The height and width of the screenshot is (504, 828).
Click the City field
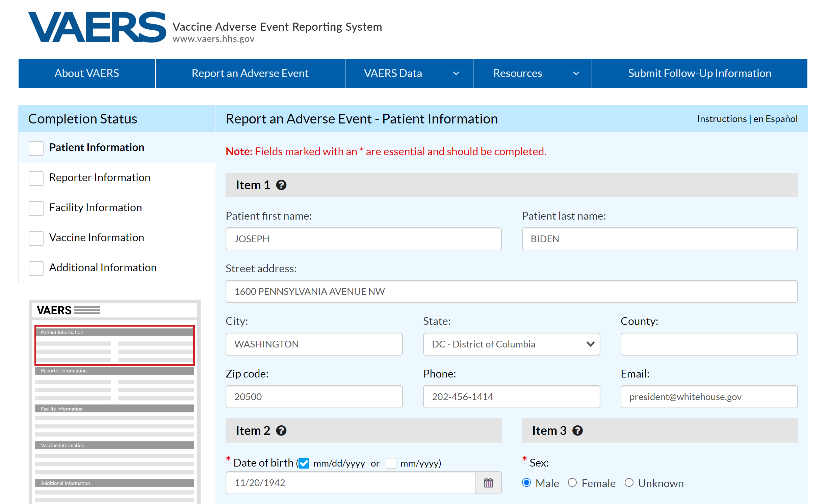click(314, 344)
